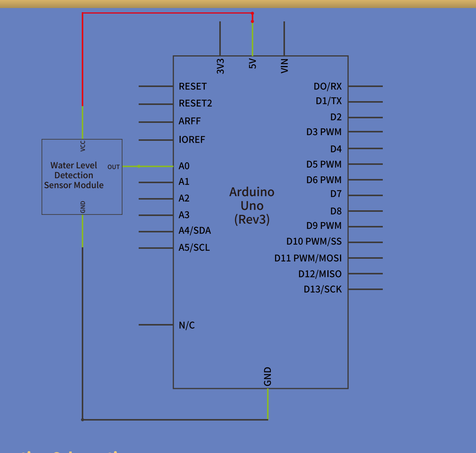Click the ground wire corner junction dot
476x453 pixels.
click(x=83, y=420)
